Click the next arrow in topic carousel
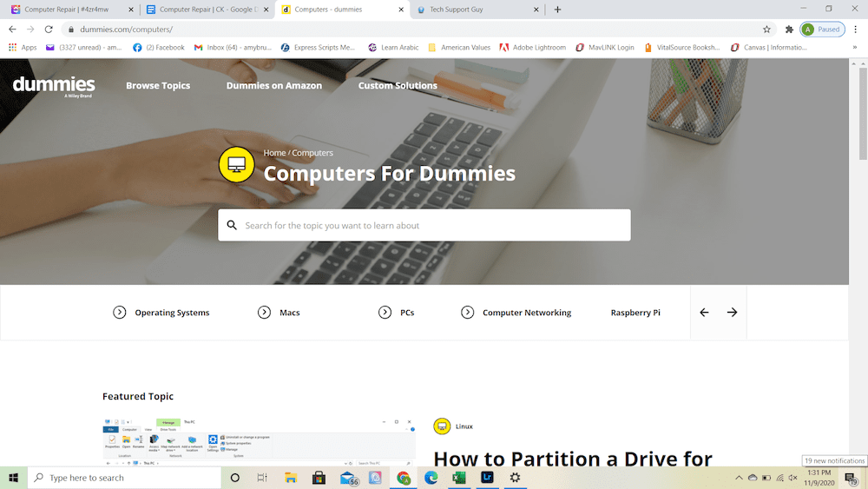The width and height of the screenshot is (868, 489). [x=732, y=313]
